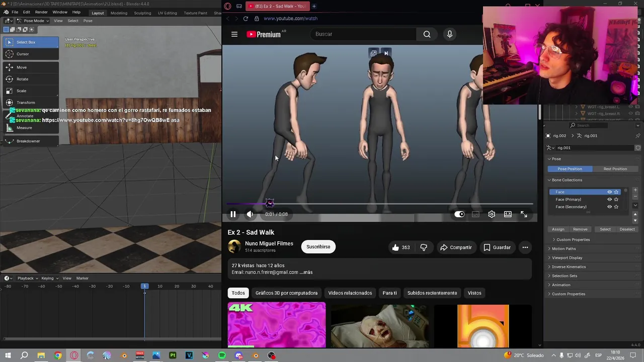Image resolution: width=644 pixels, height=362 pixels.
Task: Open Windows Start menu
Action: click(x=8, y=355)
